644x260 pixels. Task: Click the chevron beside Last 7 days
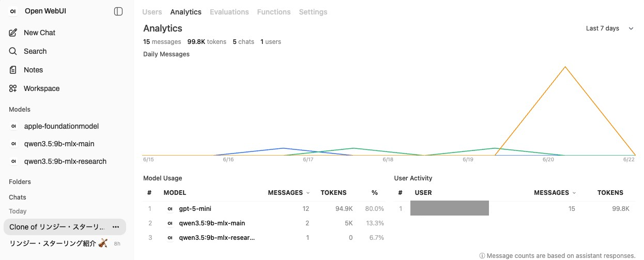coord(631,28)
